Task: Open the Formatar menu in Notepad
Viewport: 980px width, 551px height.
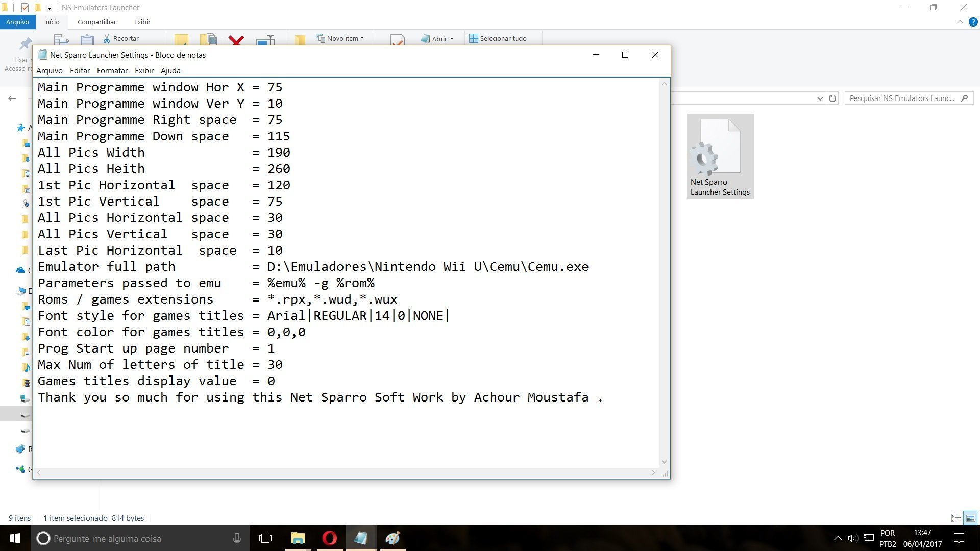Action: pos(112,71)
